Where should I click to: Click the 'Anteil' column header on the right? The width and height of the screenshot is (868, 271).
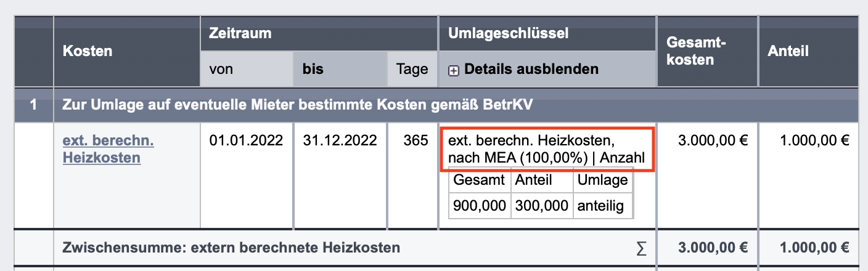(788, 52)
